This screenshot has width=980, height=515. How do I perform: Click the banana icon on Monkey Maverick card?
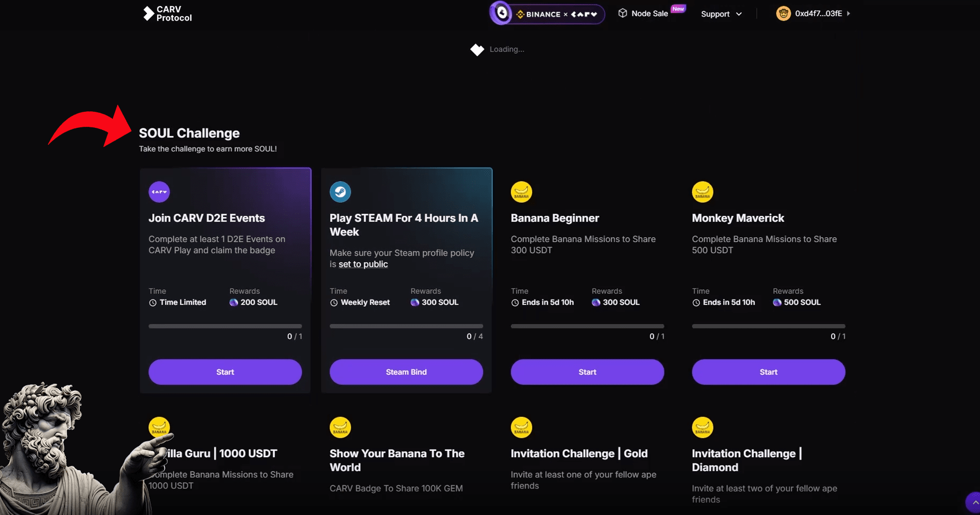click(702, 192)
